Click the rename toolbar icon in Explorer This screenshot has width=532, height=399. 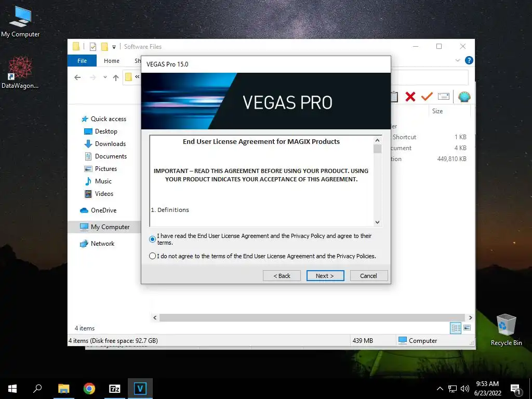444,97
